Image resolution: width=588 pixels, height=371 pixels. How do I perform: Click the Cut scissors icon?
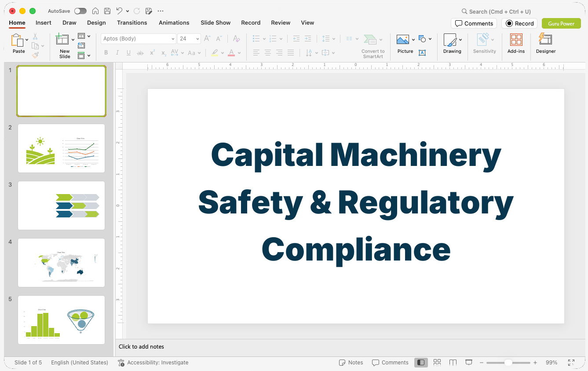[35, 37]
